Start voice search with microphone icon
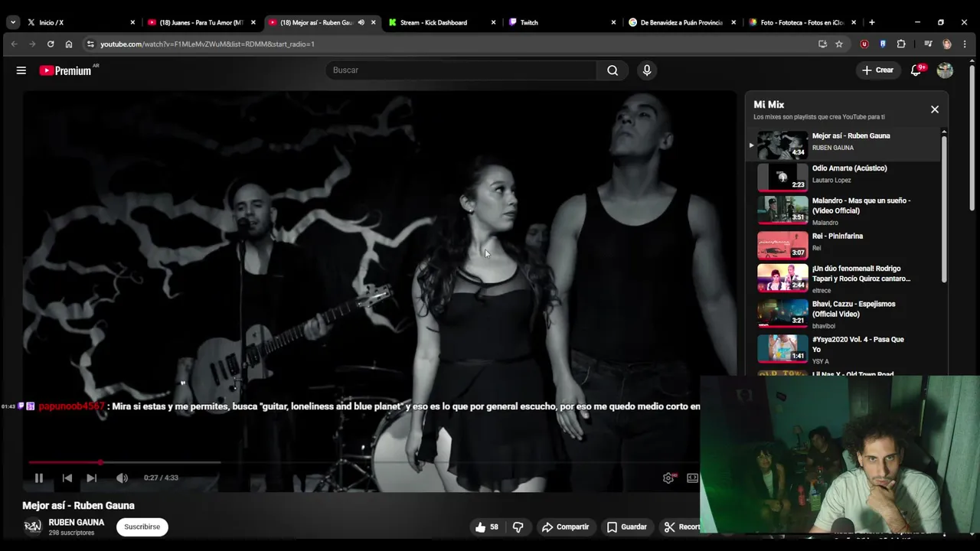This screenshot has width=980, height=551. click(x=647, y=70)
